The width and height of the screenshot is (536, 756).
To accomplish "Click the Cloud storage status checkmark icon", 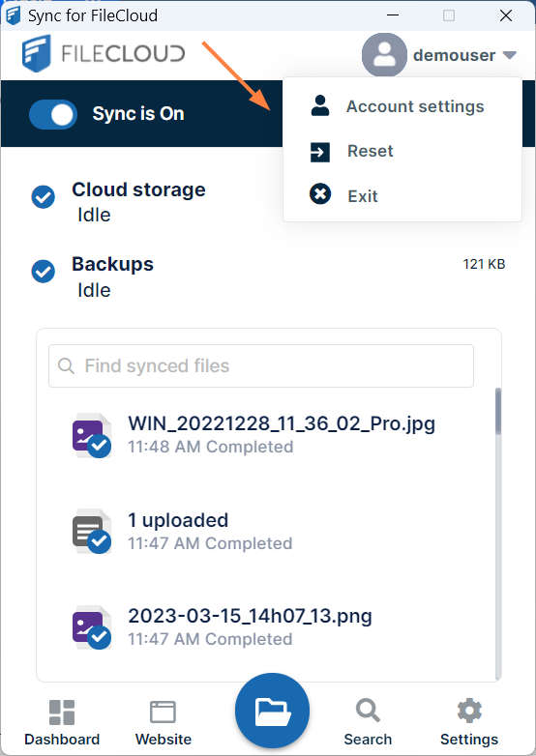I will click(x=43, y=196).
